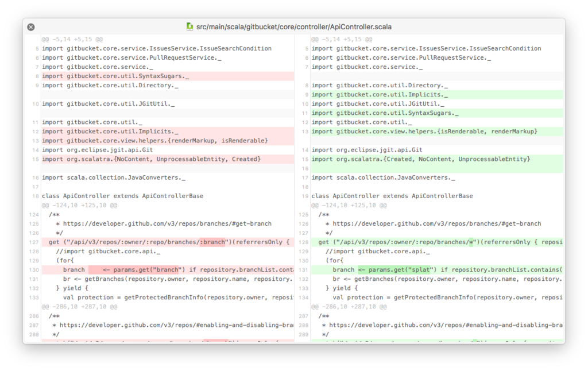
Task: Select left hunk header @@ -286,10 +287,10 @@
Action: [79, 307]
